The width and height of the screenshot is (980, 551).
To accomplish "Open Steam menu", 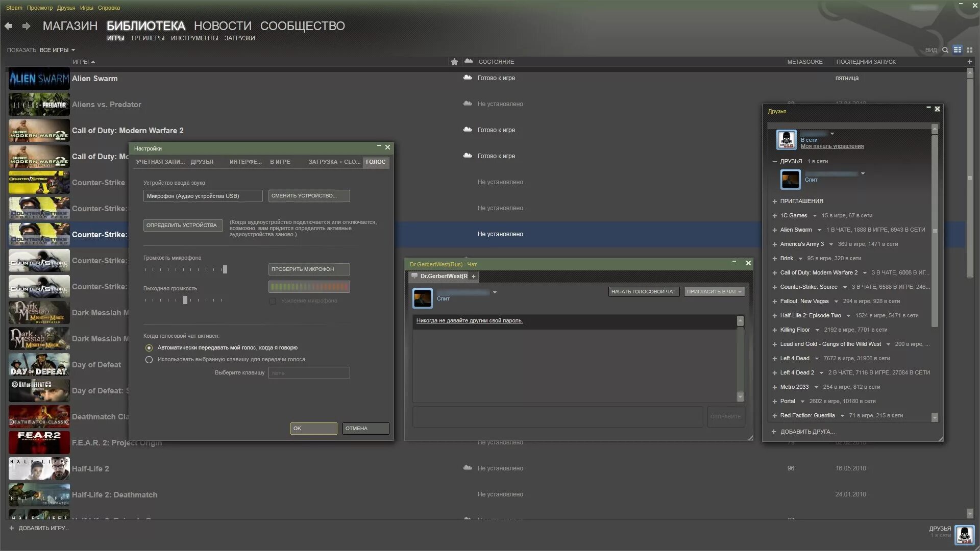I will pyautogui.click(x=14, y=8).
